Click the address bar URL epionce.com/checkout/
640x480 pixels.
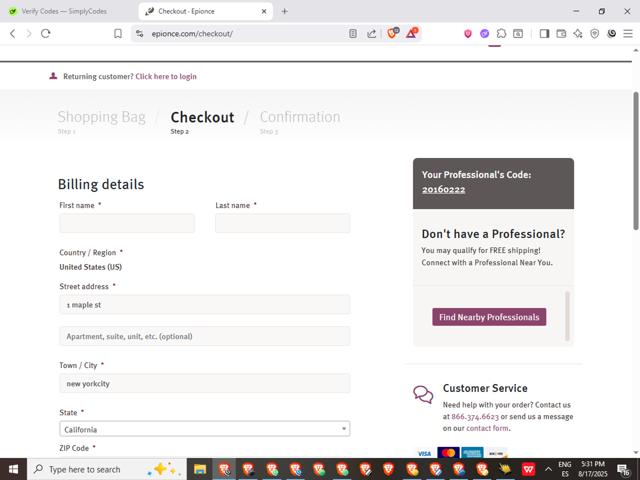[x=192, y=33]
